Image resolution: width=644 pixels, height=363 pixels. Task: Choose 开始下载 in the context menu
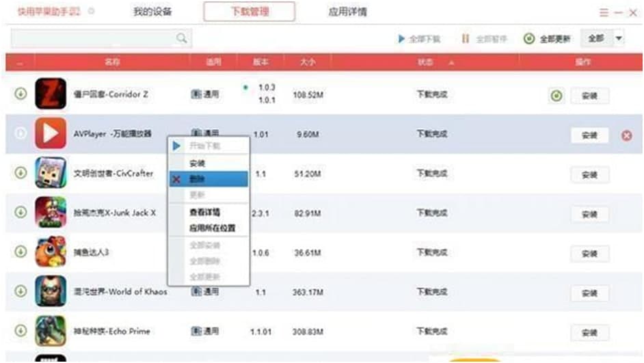point(209,146)
